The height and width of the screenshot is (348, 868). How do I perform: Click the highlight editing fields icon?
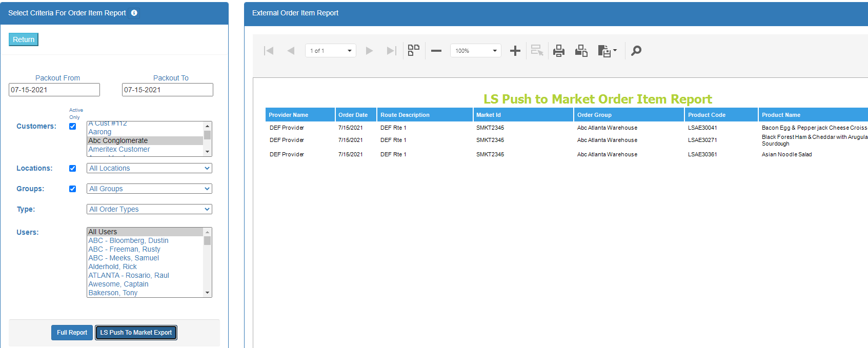[x=537, y=50]
